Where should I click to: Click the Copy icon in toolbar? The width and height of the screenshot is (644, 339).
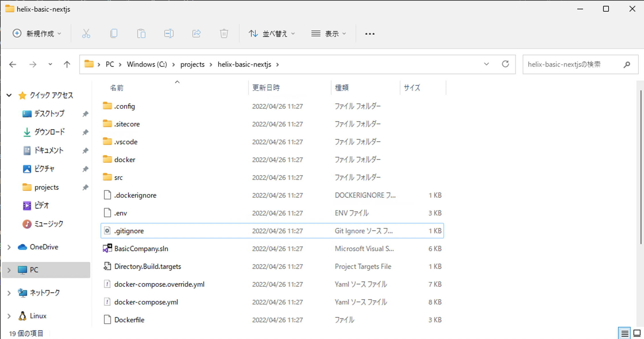[114, 34]
